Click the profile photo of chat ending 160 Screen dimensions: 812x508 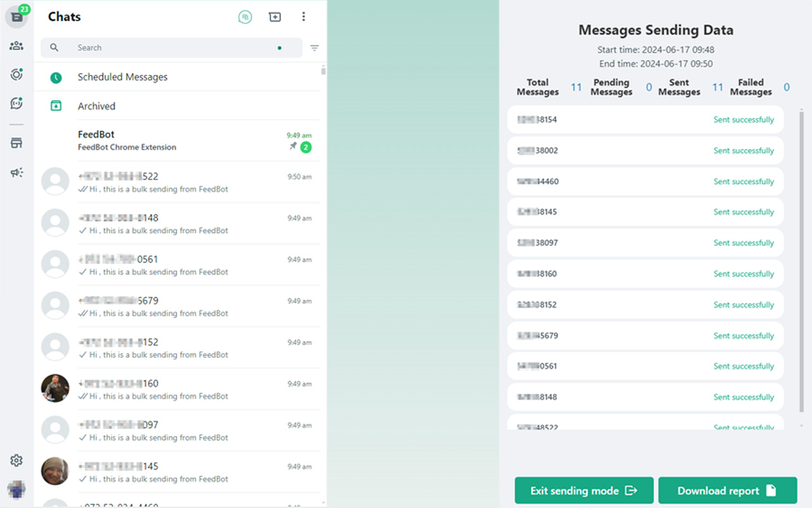coord(55,388)
